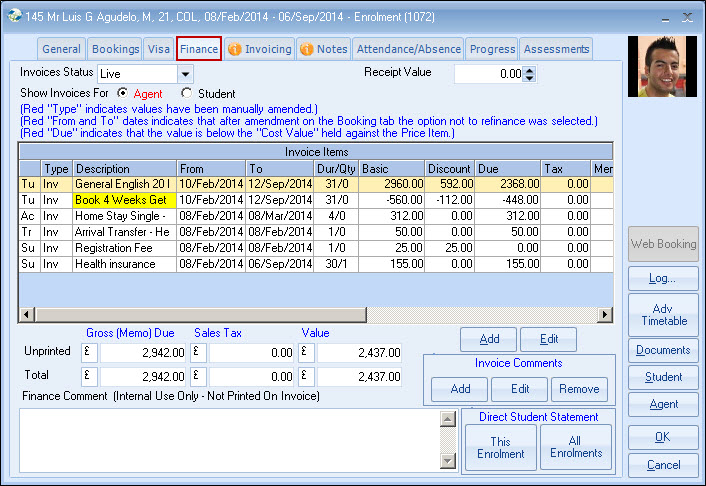Remove the invoice comment
The image size is (706, 486).
tap(579, 389)
